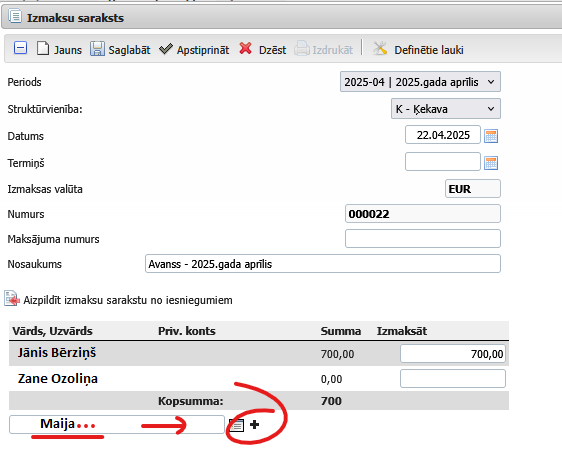Open calendar picker next to Datums
Screen dimensions: 562x456
point(491,136)
